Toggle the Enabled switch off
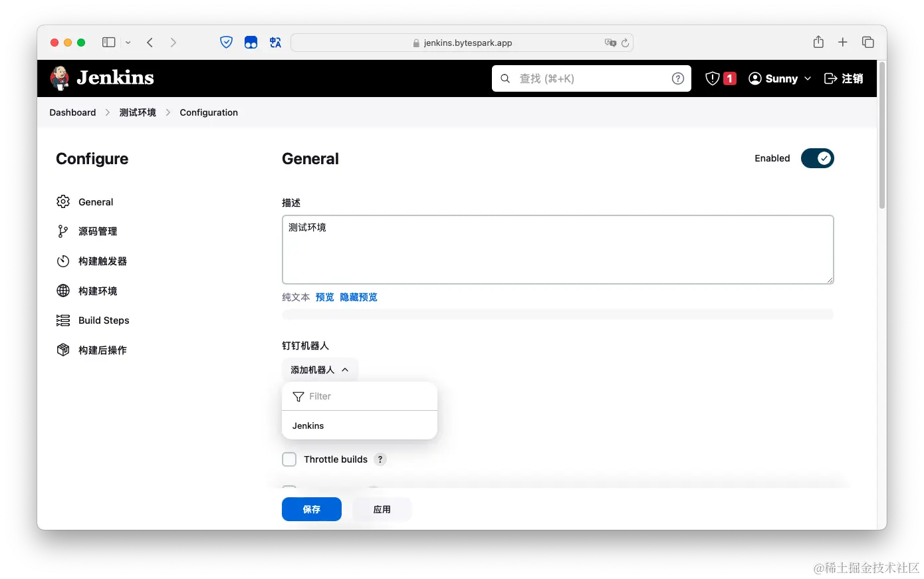Image resolution: width=924 pixels, height=579 pixels. click(817, 158)
